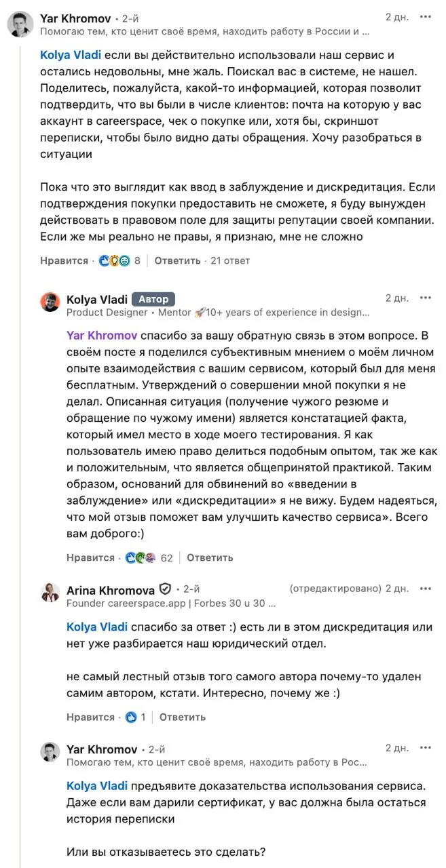View reaction icons with 8 on the top comment
Viewport: 446px width, 868px height.
pyautogui.click(x=119, y=260)
